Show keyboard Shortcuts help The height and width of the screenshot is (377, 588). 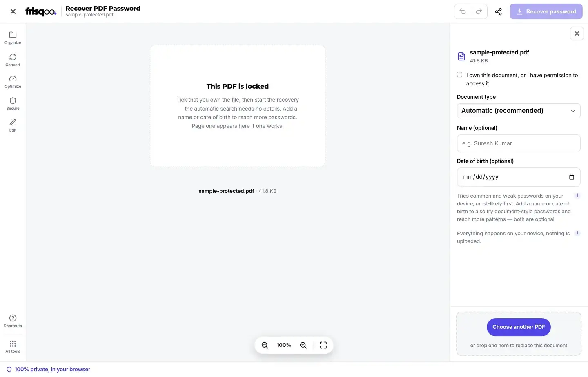pyautogui.click(x=13, y=321)
